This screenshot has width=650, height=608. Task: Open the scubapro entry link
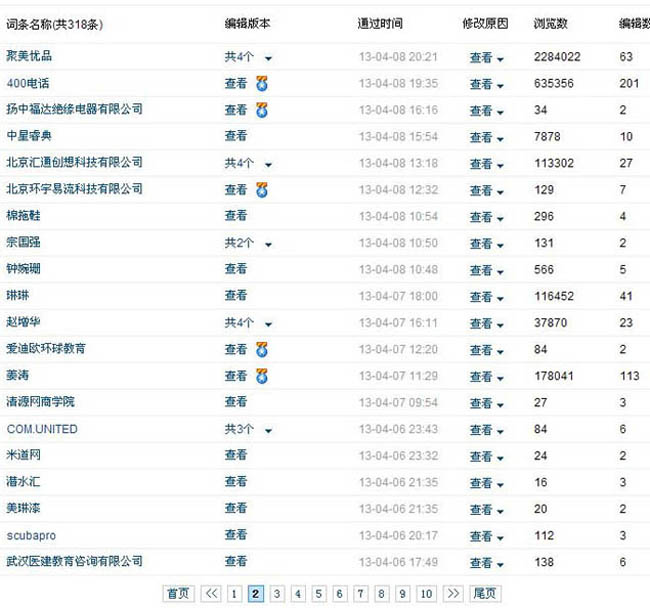click(31, 536)
